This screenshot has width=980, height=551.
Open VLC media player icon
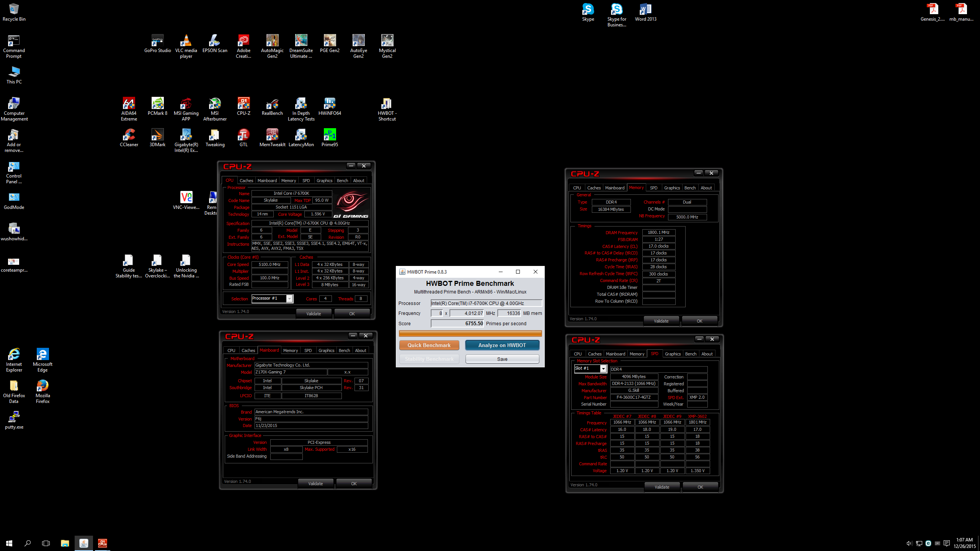[x=186, y=46]
